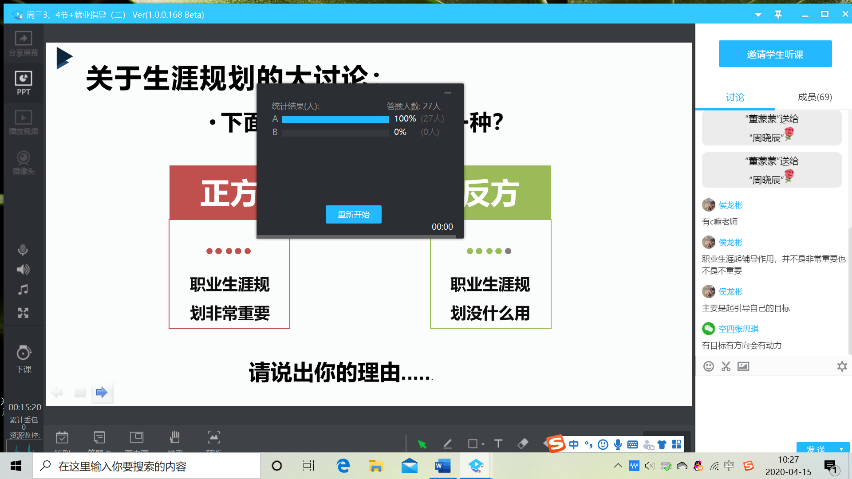Click the scissors screenshot icon in chat

tap(726, 366)
